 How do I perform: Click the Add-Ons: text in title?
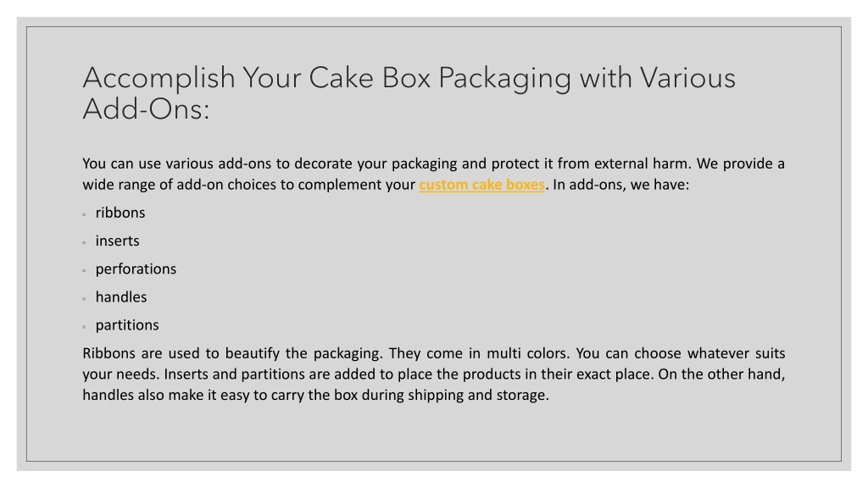[146, 109]
